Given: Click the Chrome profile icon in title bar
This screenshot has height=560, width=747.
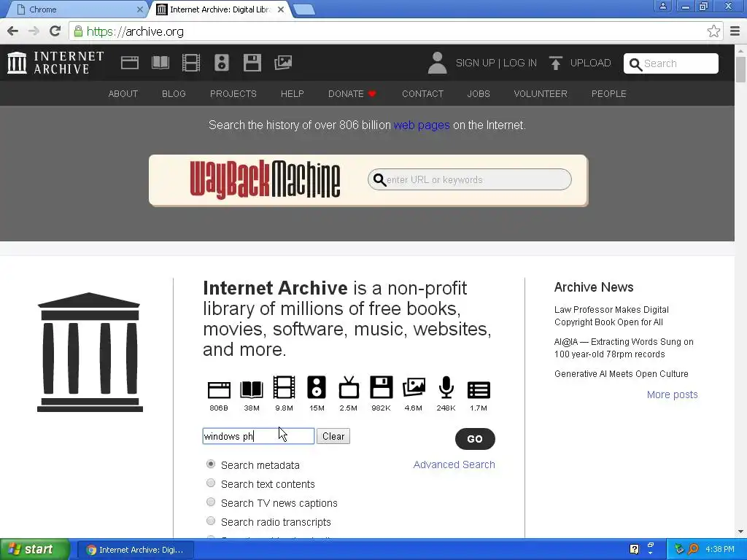Looking at the screenshot, I should click(662, 7).
